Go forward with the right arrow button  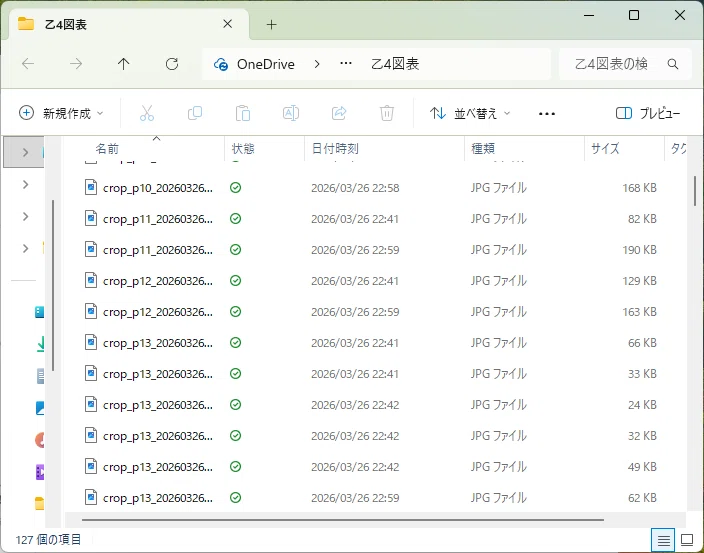(x=76, y=64)
